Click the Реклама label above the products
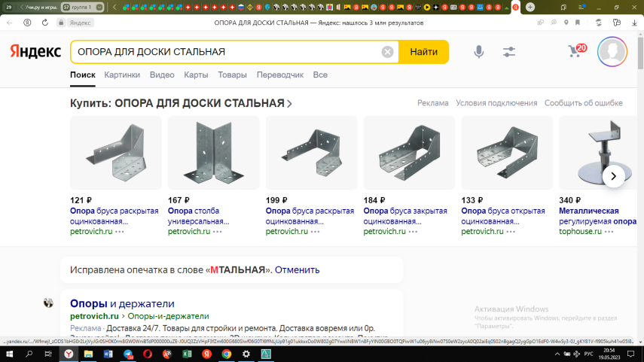Viewport: 644px width, 362px height. [x=432, y=103]
